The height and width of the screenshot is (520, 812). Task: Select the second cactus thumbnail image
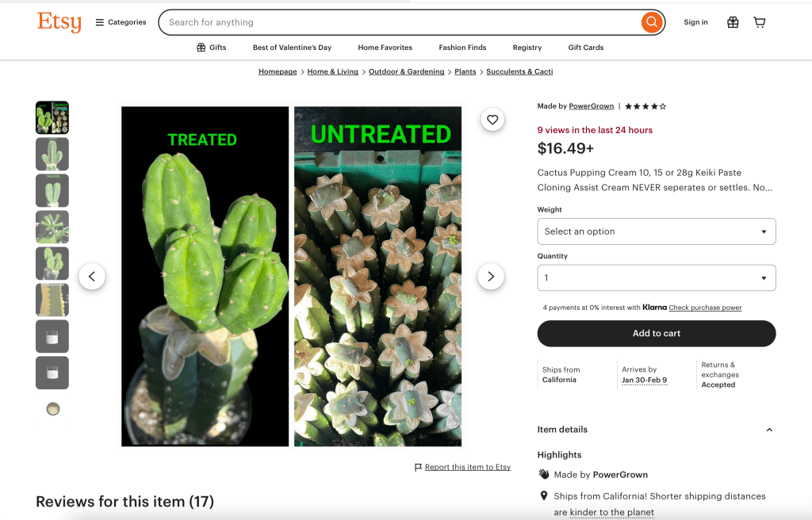pos(52,155)
